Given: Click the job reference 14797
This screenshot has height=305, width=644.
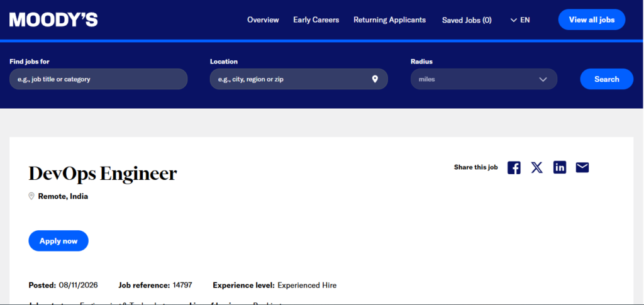Looking at the screenshot, I should [x=182, y=285].
